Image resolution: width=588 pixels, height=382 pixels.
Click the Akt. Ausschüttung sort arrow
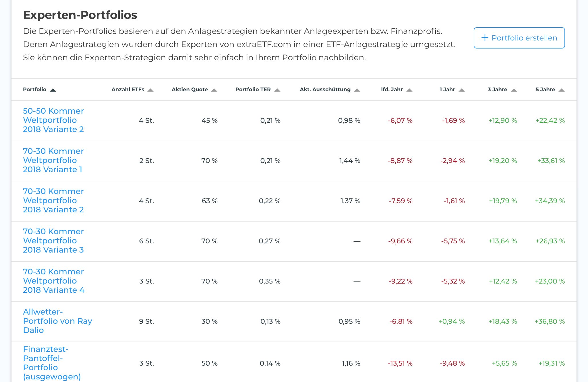pos(357,90)
